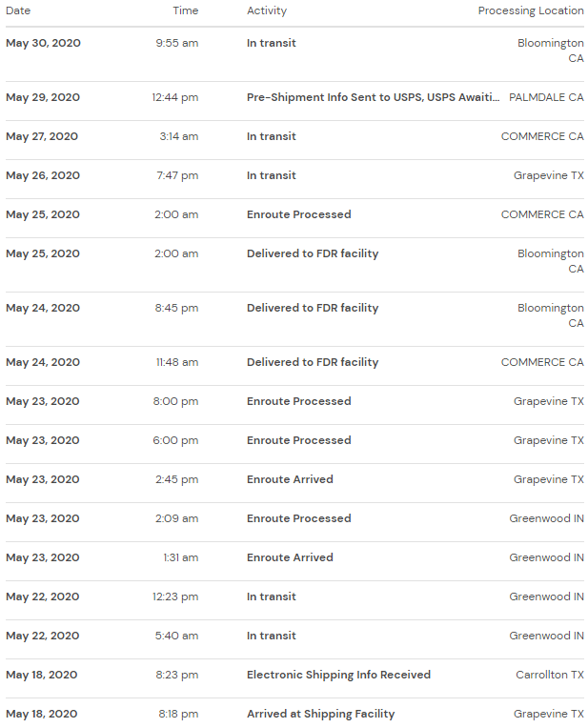Click the 11:48 am time entry
Screen dimensions: 588x728
click(175, 362)
